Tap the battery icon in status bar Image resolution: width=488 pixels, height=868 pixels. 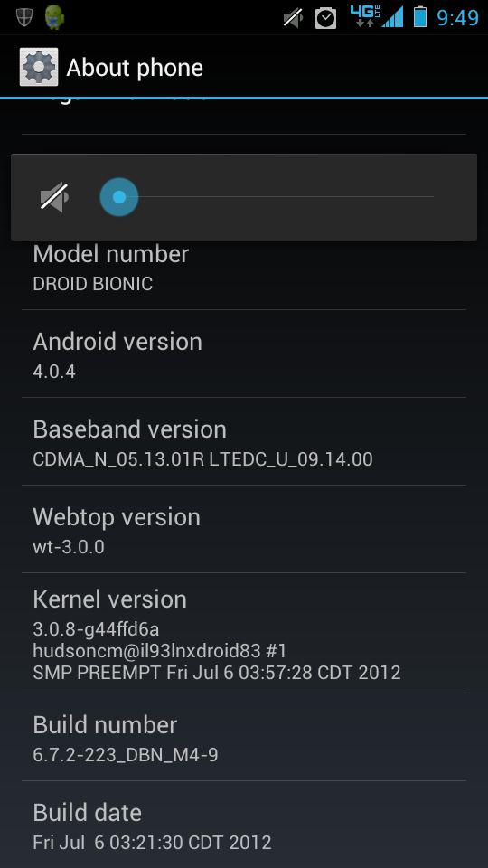click(420, 17)
